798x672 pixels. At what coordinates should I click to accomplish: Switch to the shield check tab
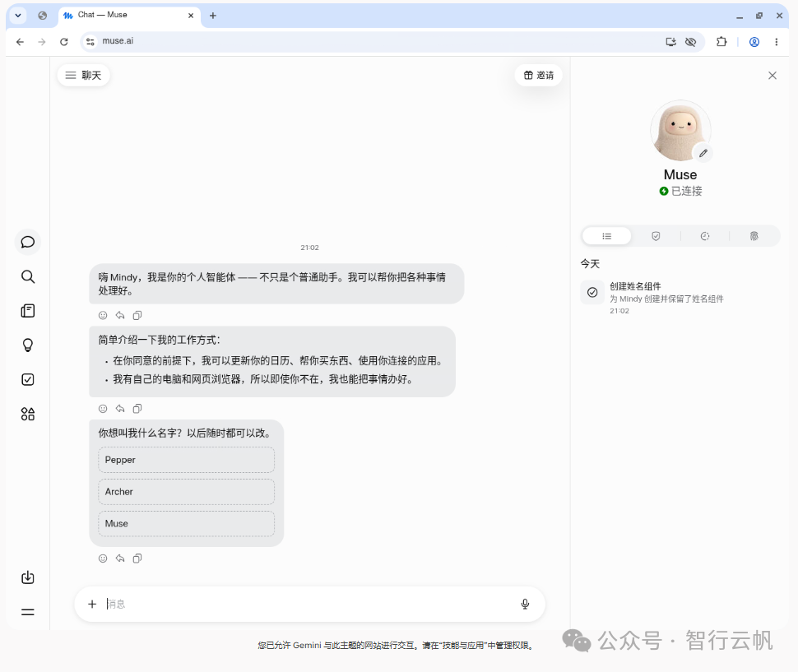pos(656,236)
